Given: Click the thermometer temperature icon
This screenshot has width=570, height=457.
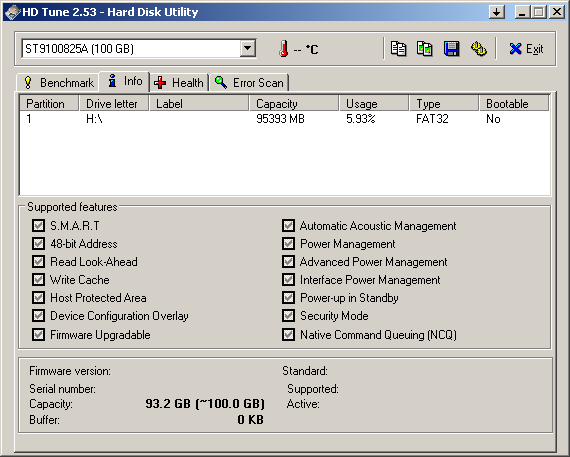Looking at the screenshot, I should [x=284, y=49].
